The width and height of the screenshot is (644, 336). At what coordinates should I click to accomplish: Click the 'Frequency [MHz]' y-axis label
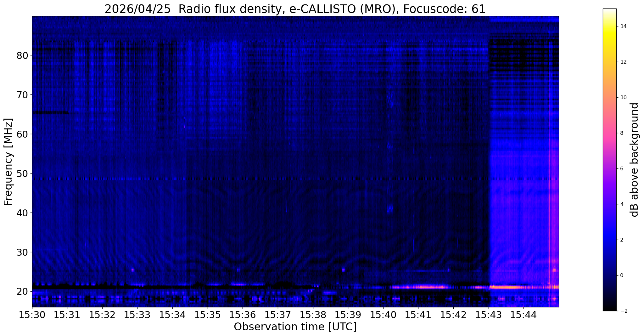pyautogui.click(x=8, y=162)
